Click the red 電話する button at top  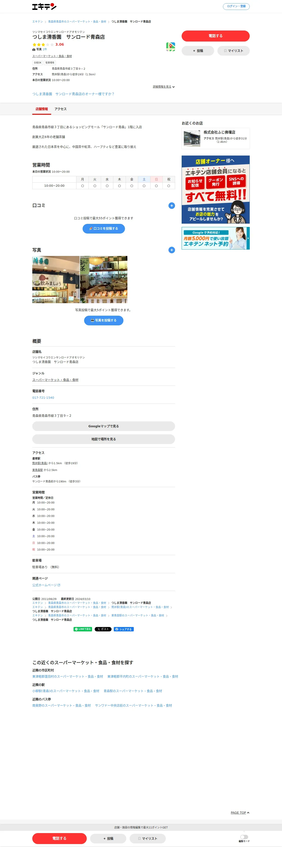click(216, 36)
